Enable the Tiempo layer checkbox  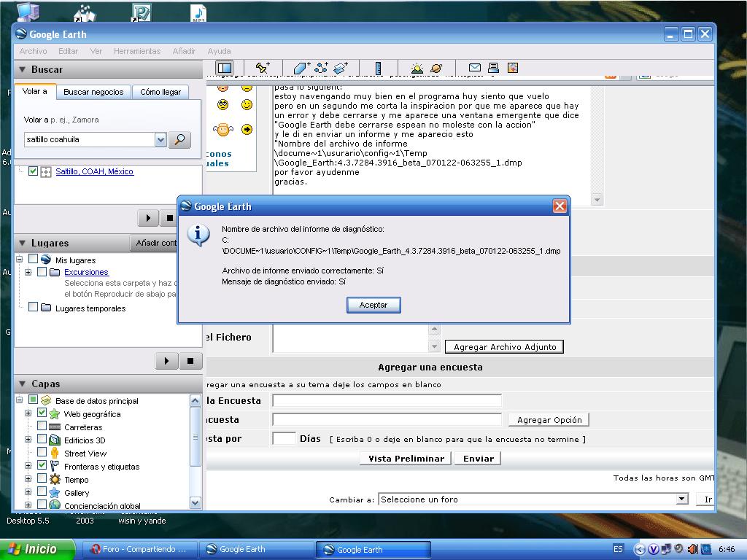point(42,478)
